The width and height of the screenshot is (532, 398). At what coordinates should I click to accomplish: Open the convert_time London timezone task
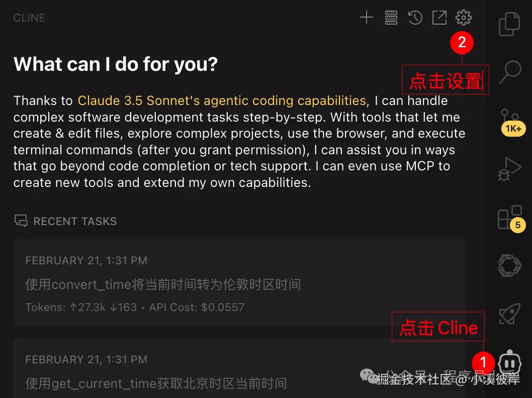tap(162, 284)
